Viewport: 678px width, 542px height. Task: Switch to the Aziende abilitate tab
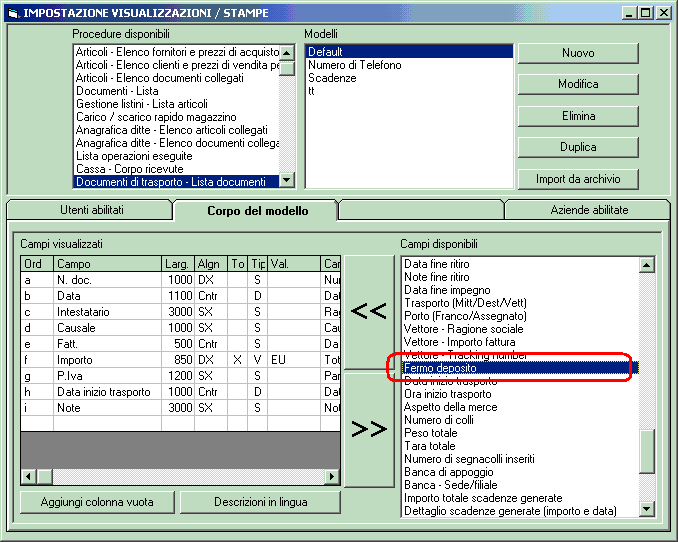(589, 210)
